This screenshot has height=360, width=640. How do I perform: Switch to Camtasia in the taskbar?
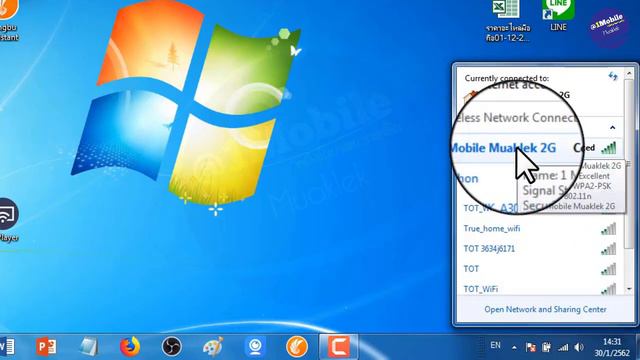[338, 347]
